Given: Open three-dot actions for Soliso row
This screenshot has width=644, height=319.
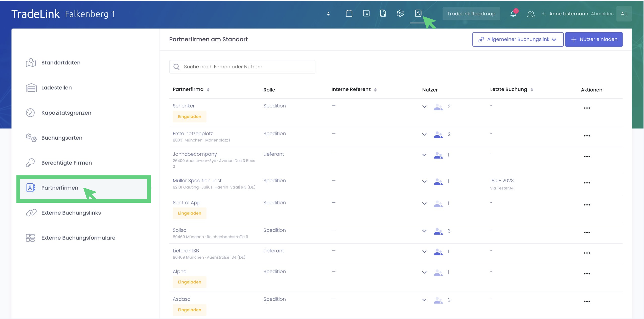Looking at the screenshot, I should pyautogui.click(x=587, y=232).
